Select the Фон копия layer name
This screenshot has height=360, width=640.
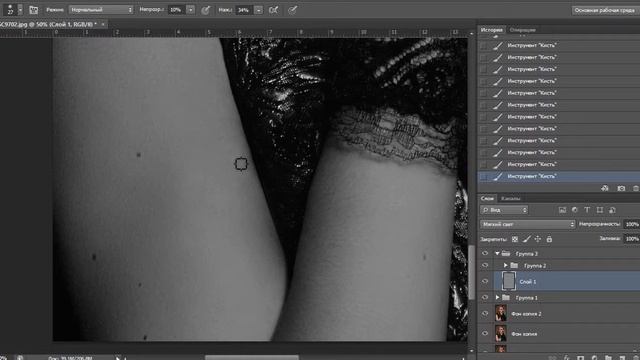[x=524, y=334]
